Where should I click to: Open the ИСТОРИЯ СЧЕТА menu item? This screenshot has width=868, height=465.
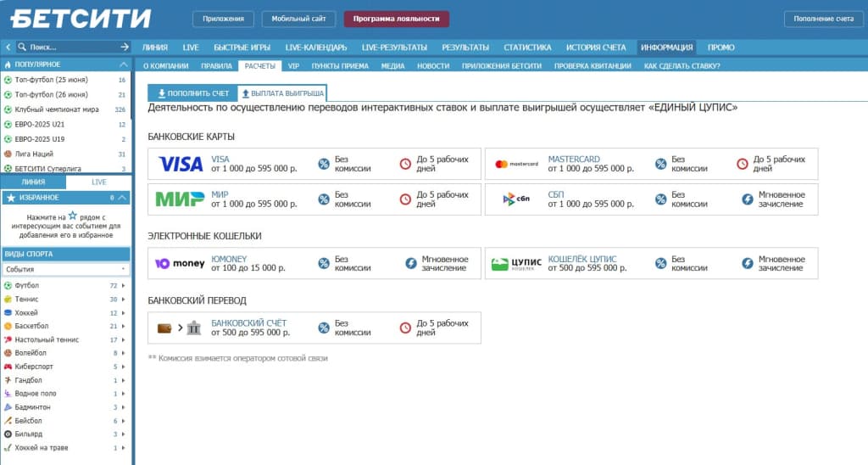point(596,48)
